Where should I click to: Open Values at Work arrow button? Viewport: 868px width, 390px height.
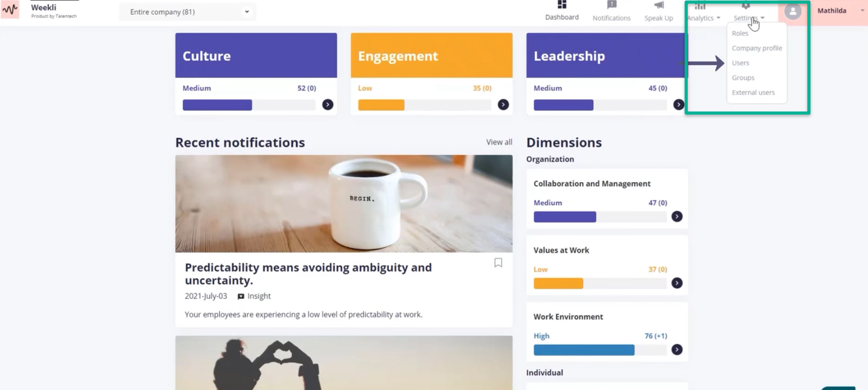(x=677, y=283)
